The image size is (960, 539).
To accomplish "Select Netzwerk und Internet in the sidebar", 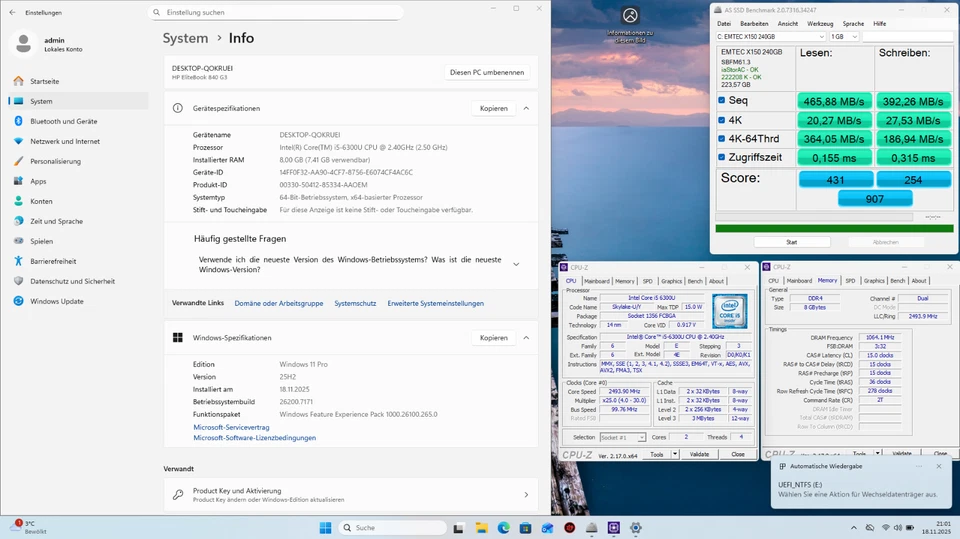I will coord(64,141).
